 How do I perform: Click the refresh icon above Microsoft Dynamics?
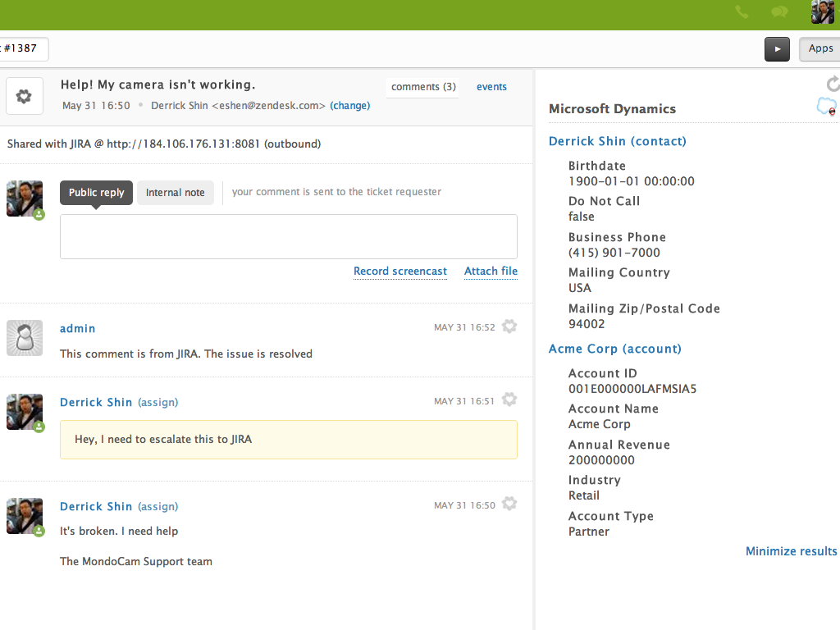833,84
